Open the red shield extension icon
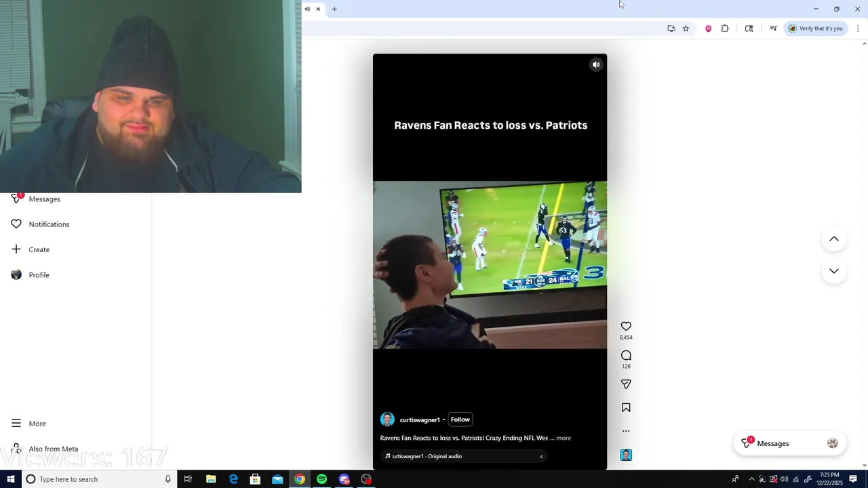Screen dimensions: 868x488 coord(708,28)
